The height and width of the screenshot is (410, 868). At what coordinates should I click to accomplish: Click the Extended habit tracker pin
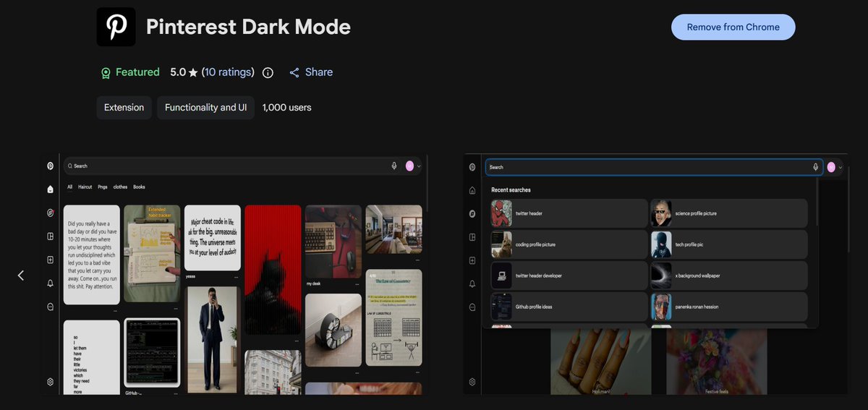(x=152, y=253)
